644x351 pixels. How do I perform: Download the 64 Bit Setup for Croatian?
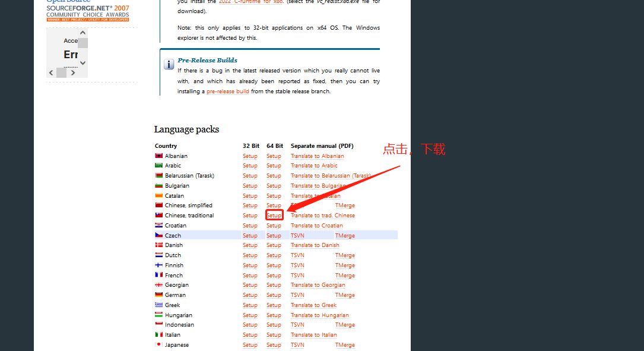(x=274, y=226)
